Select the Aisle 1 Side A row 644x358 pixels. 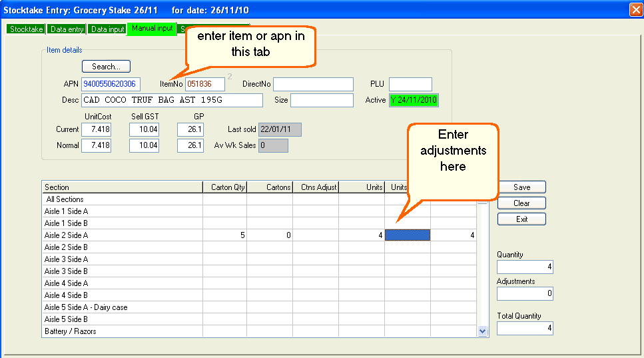[259, 211]
